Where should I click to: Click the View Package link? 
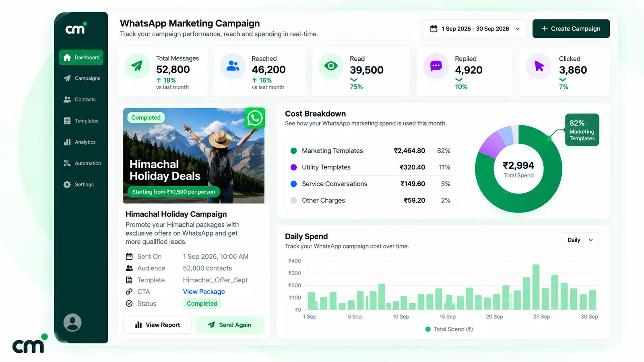[x=204, y=292]
